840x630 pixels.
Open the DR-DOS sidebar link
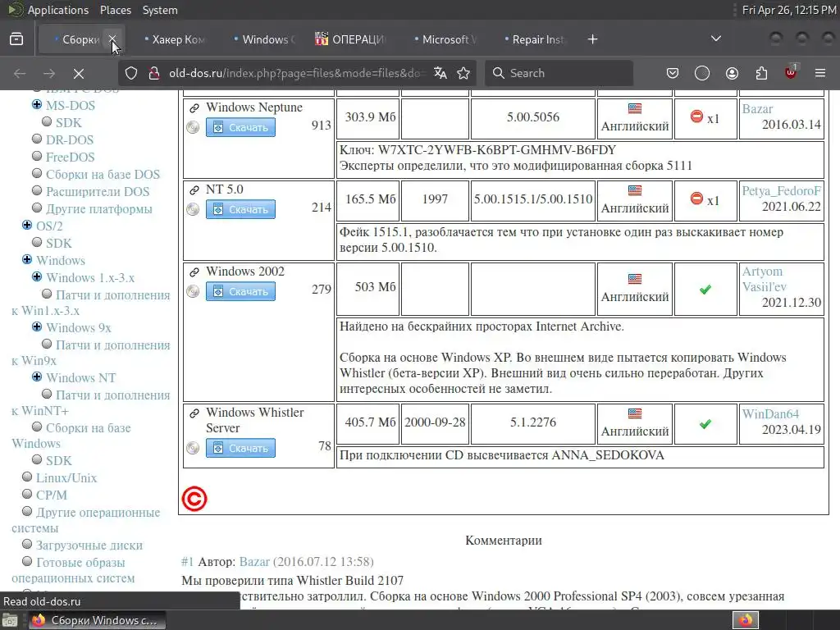tap(70, 139)
